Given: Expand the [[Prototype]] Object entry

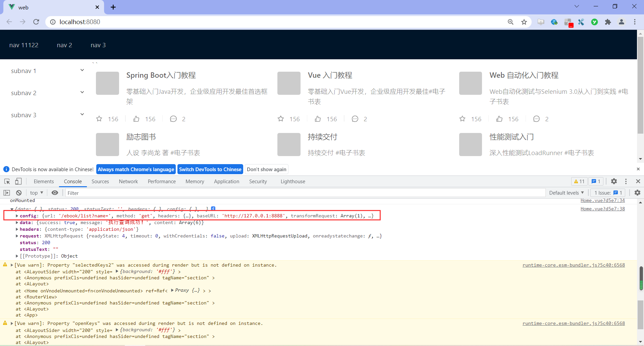Looking at the screenshot, I should pyautogui.click(x=17, y=256).
